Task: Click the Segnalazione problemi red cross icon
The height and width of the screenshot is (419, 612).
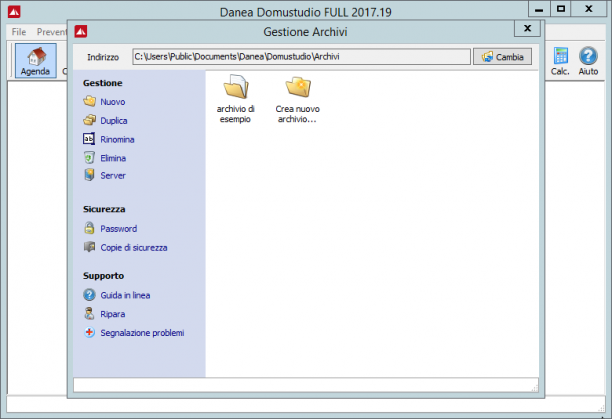Action: 89,332
